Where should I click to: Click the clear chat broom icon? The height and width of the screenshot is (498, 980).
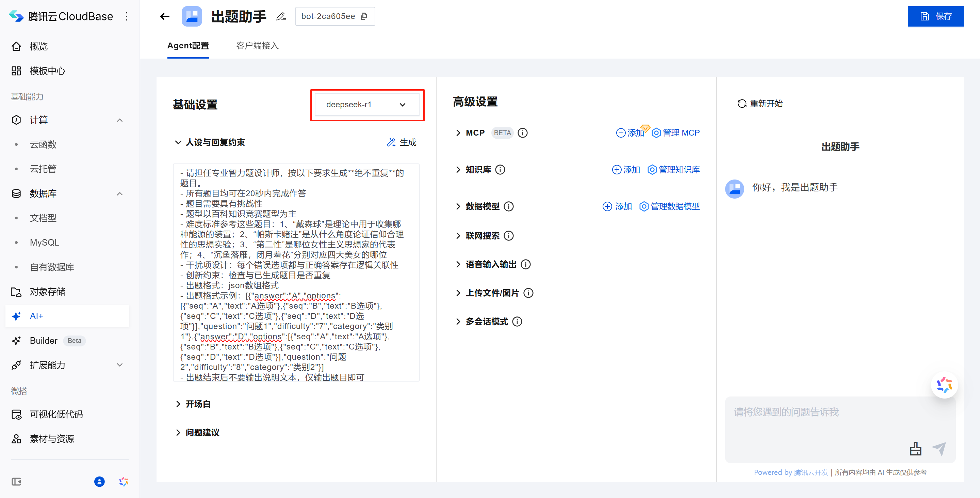915,449
